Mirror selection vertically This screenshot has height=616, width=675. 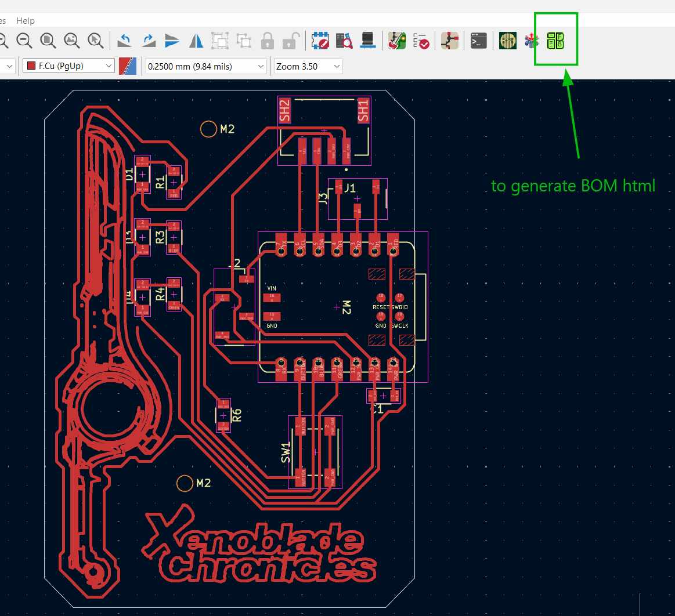click(172, 41)
